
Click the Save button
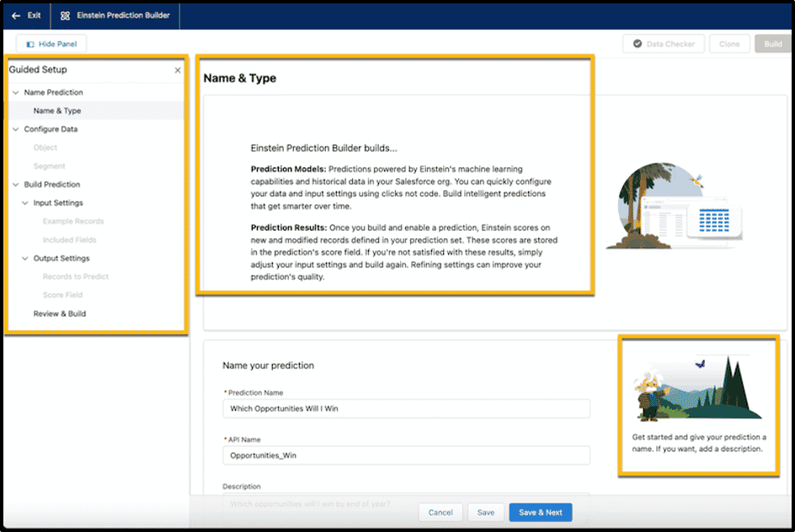point(485,512)
